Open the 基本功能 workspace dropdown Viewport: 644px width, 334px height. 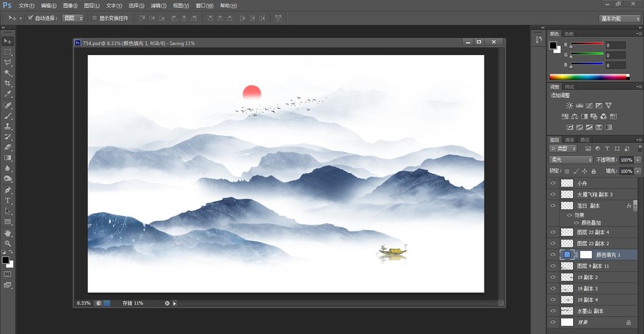coord(620,19)
